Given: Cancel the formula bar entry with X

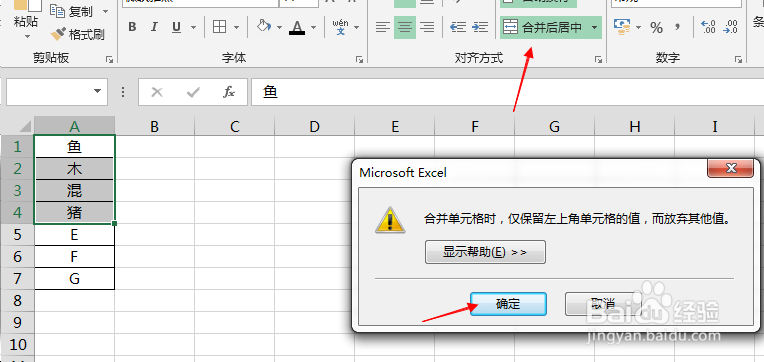Looking at the screenshot, I should pyautogui.click(x=157, y=92).
